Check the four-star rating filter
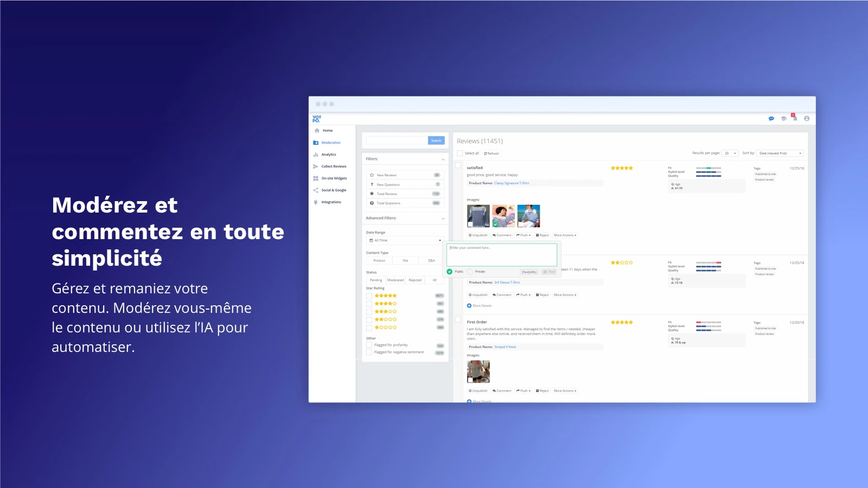Screen dimensions: 868x488 [369, 304]
